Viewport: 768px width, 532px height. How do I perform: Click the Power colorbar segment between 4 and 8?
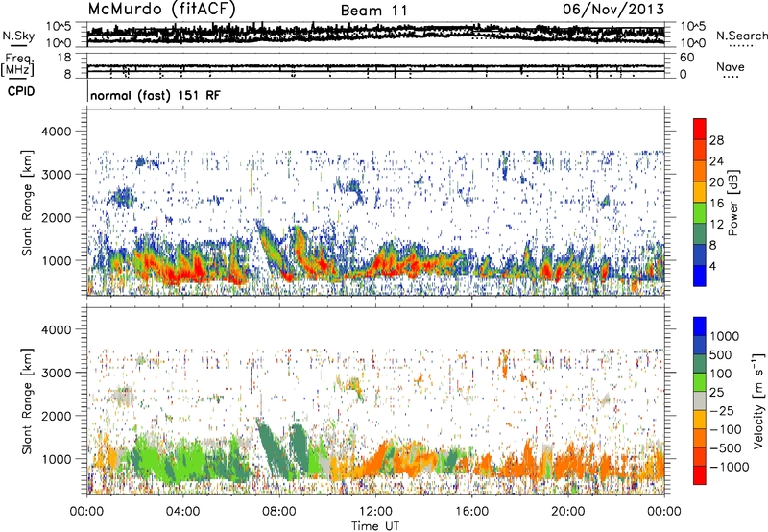[700, 255]
